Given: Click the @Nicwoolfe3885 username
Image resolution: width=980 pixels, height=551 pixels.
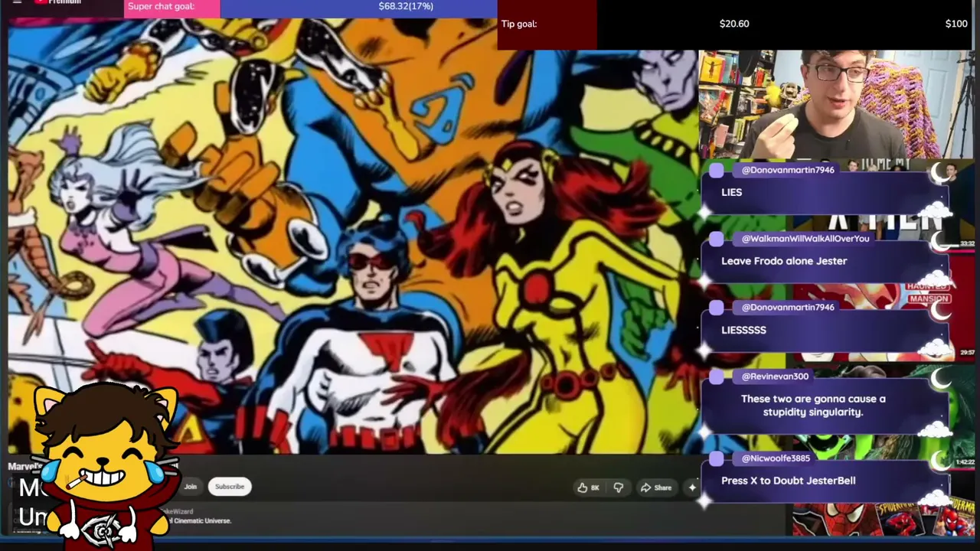Looking at the screenshot, I should point(776,458).
